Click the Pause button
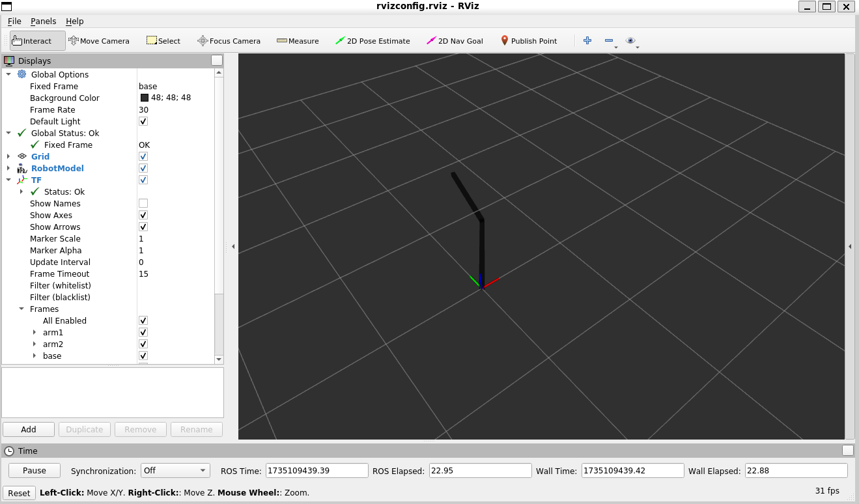 click(x=35, y=470)
